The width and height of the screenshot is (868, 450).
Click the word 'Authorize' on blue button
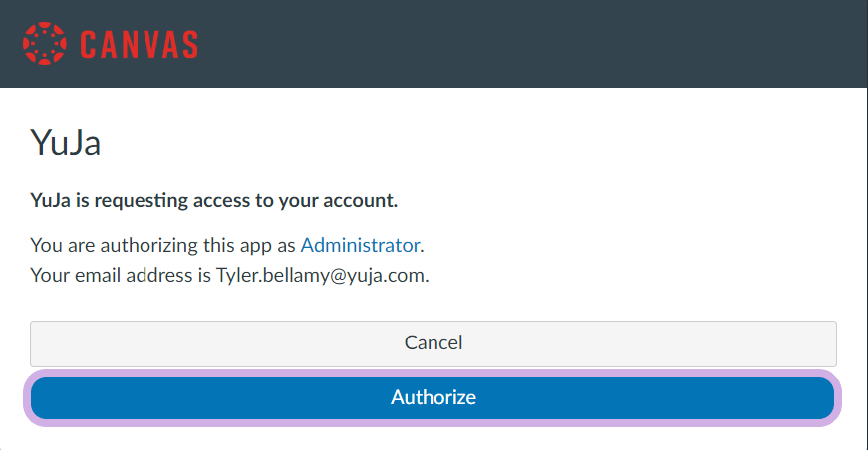pyautogui.click(x=433, y=398)
